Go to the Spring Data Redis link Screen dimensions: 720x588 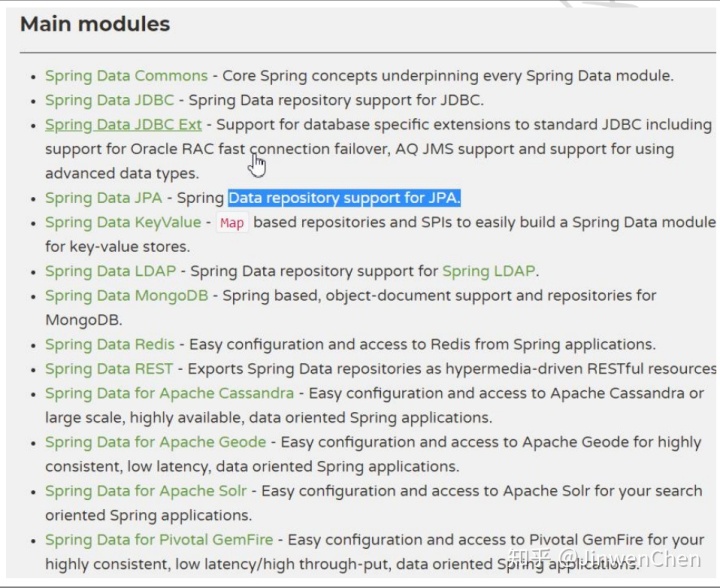click(110, 344)
